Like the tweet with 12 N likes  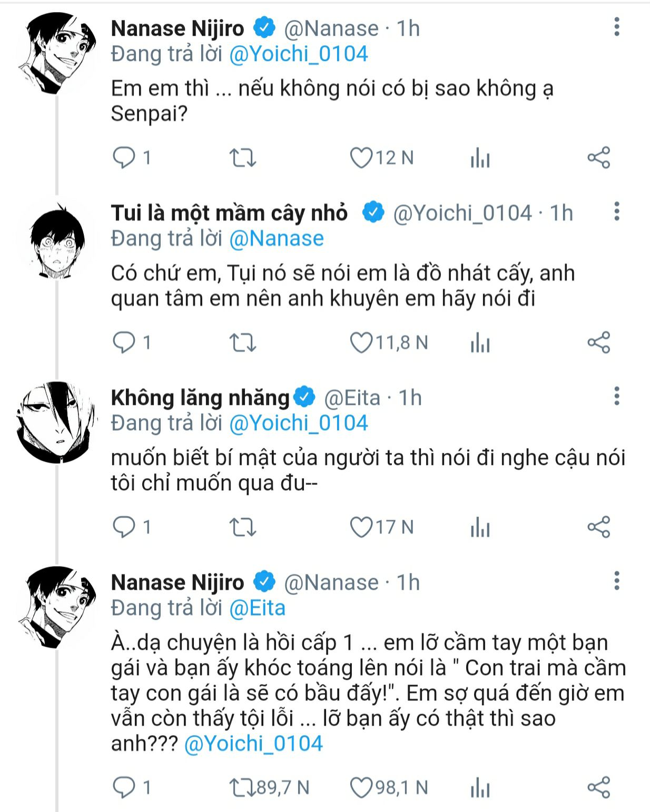[362, 157]
